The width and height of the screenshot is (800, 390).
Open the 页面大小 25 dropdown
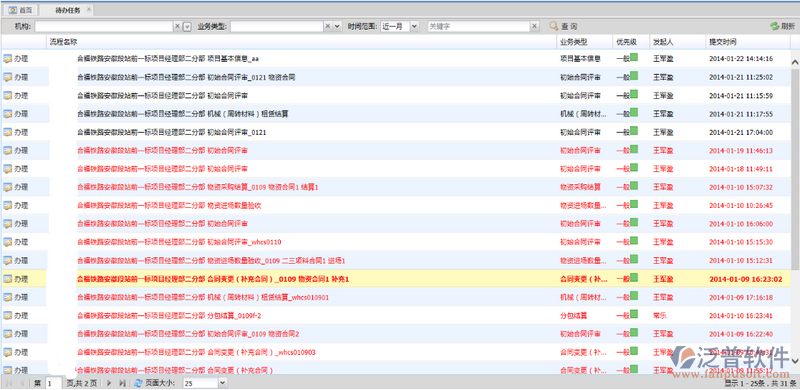(222, 383)
